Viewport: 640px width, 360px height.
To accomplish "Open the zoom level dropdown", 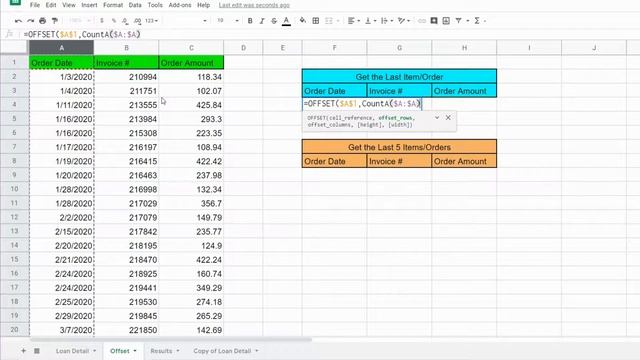I will point(80,20).
